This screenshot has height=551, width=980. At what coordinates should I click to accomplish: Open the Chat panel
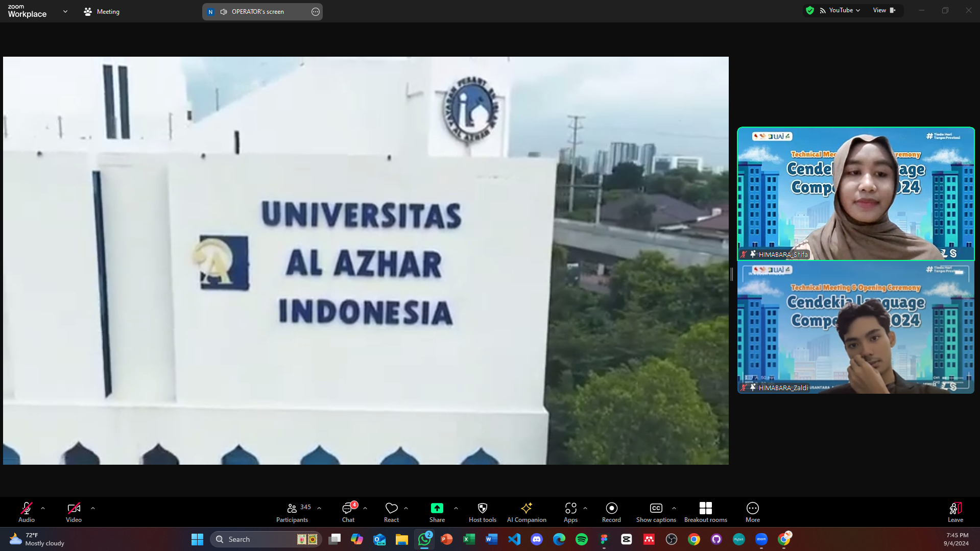tap(348, 512)
